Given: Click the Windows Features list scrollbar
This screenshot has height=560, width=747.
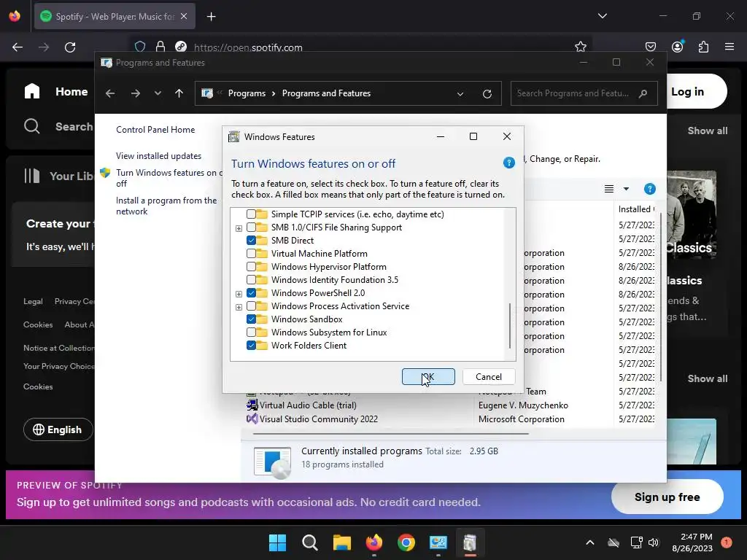Looking at the screenshot, I should click(510, 326).
